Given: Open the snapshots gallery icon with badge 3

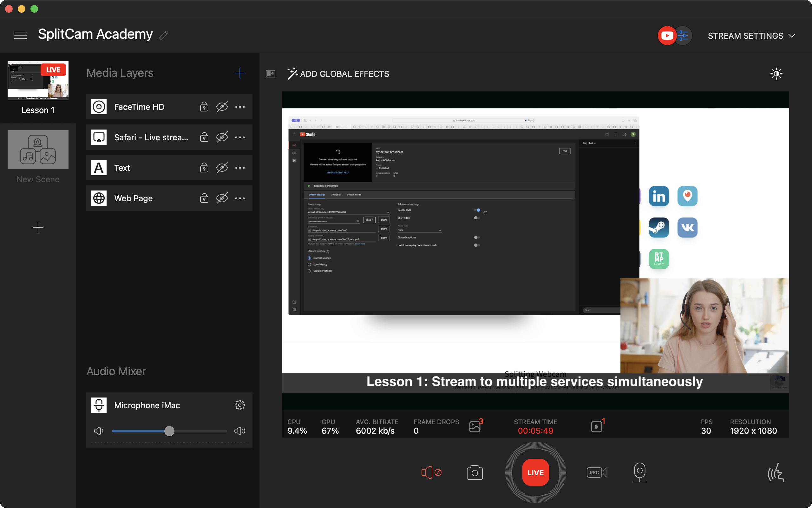Looking at the screenshot, I should point(475,426).
